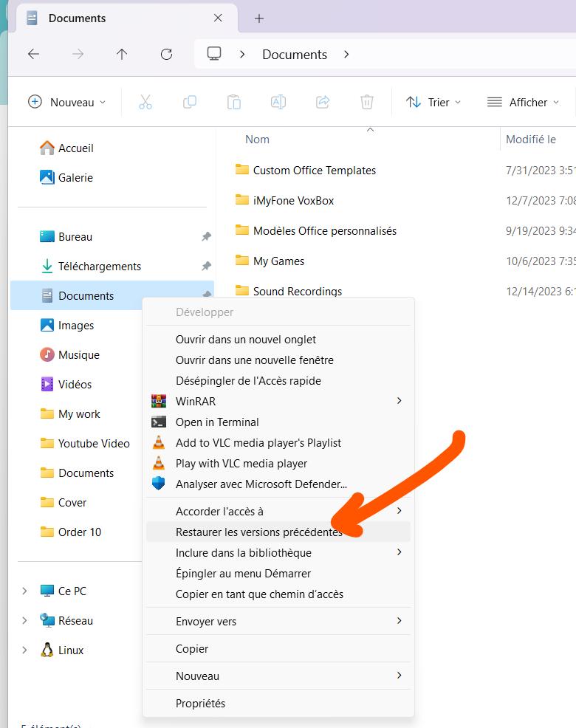Viewport: 576px width, 728px height.
Task: Click the Back navigation arrow
Action: pyautogui.click(x=33, y=55)
